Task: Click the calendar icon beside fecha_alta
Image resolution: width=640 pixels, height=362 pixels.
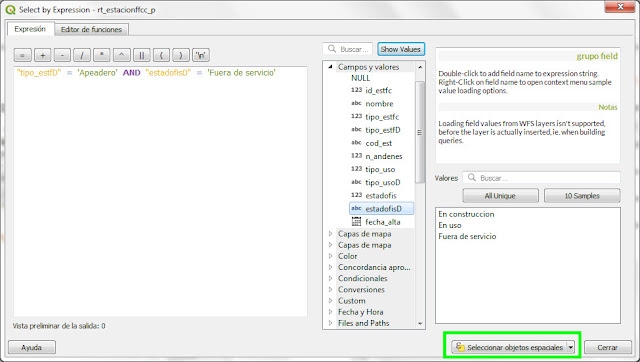Action: point(356,222)
